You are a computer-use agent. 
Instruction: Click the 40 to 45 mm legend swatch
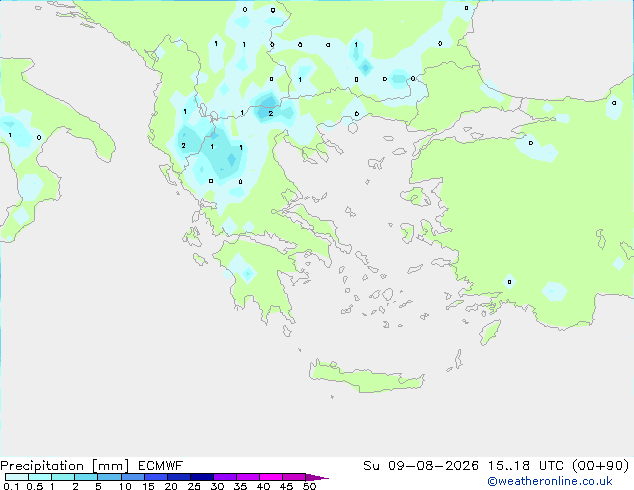271,477
